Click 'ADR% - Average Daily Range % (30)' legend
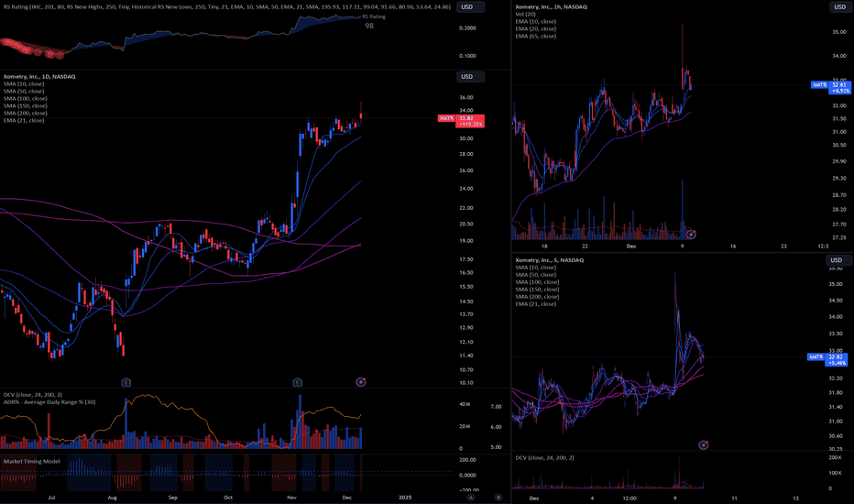This screenshot has width=854, height=504. pyautogui.click(x=49, y=402)
